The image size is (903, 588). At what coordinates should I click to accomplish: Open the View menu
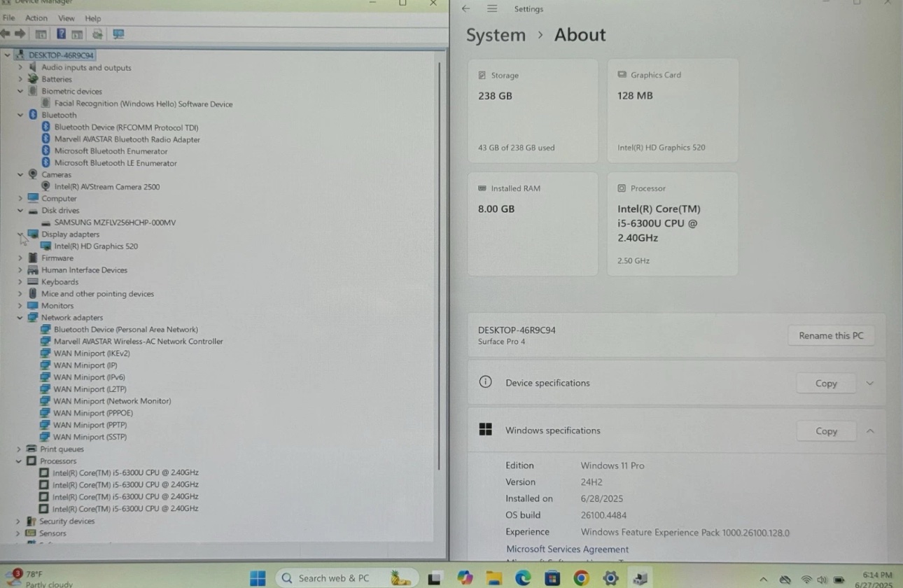click(x=66, y=18)
